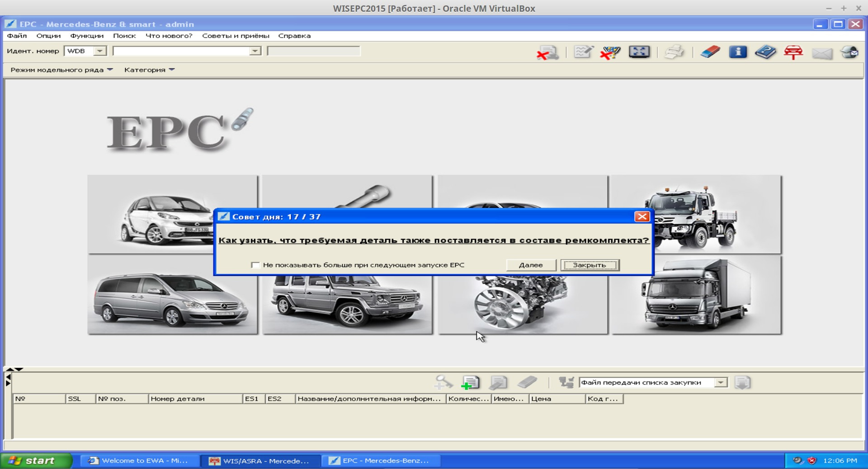Open 'Советы и приёмы' menu
Screen dimensions: 868x469
tap(236, 36)
